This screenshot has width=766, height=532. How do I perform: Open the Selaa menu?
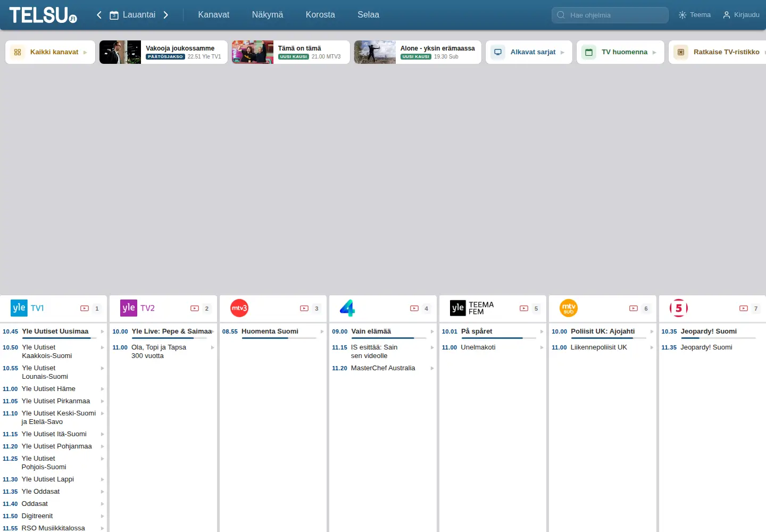point(368,15)
